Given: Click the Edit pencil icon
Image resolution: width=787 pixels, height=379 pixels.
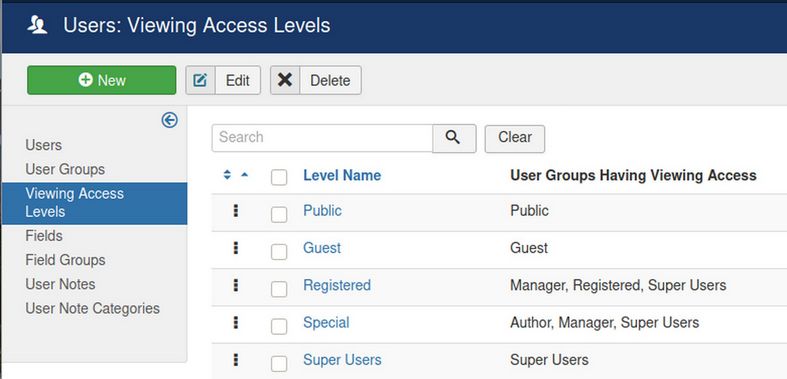Looking at the screenshot, I should [200, 80].
